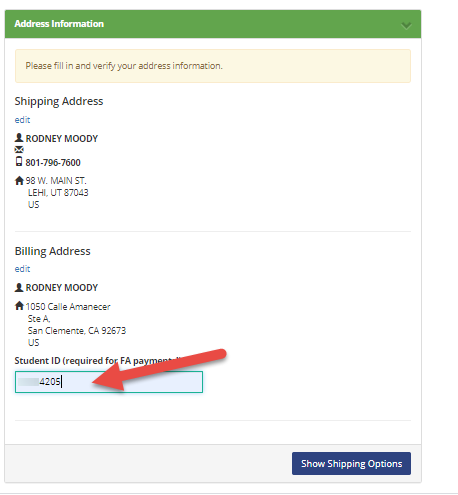Edit the shipping address

coord(22,120)
